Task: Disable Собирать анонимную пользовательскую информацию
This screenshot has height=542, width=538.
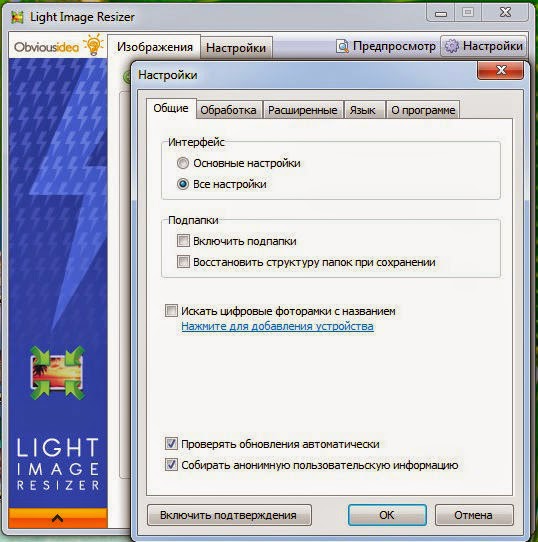Action: (x=171, y=465)
